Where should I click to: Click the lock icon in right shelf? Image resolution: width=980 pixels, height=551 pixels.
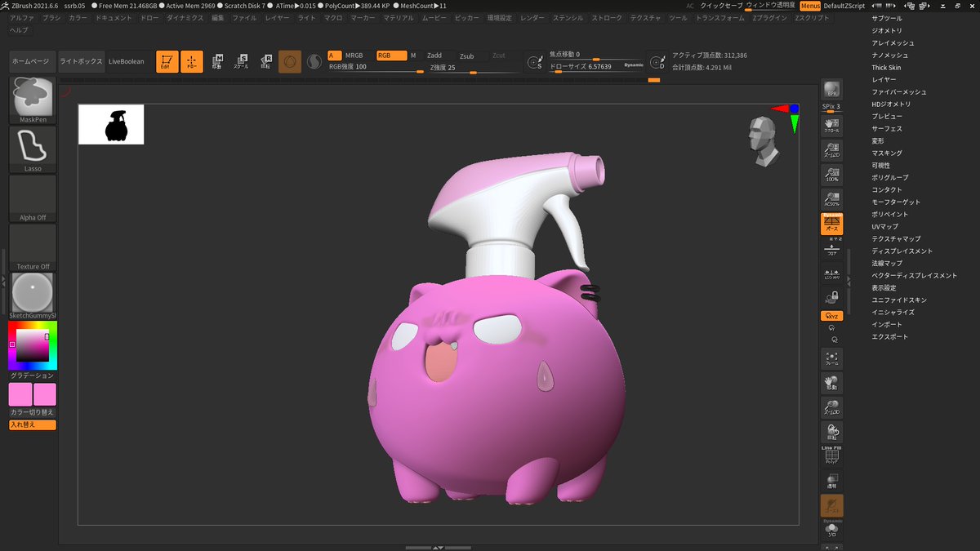pos(831,298)
